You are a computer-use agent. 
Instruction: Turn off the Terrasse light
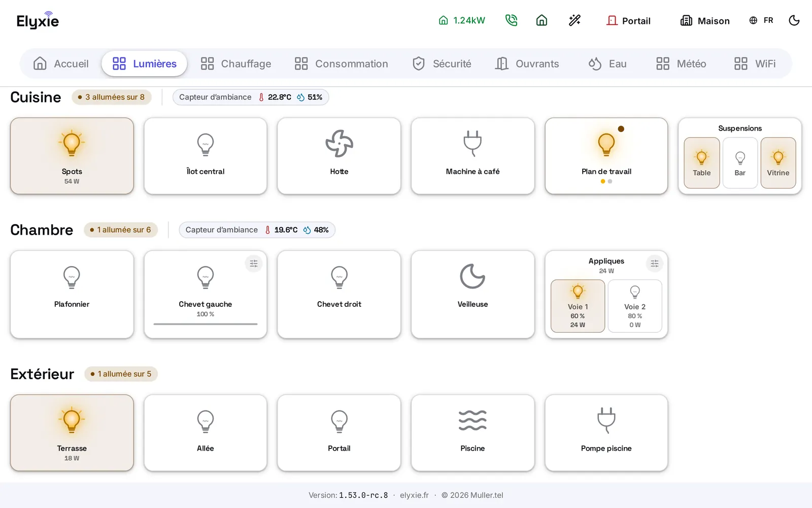[72, 433]
